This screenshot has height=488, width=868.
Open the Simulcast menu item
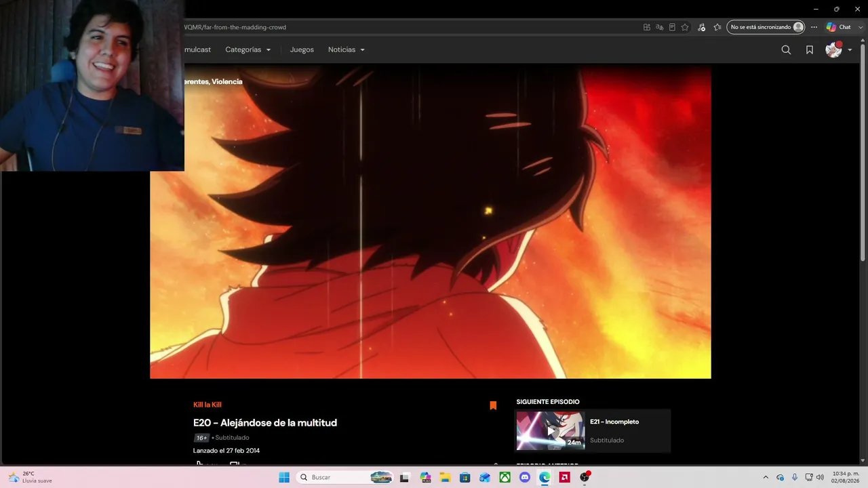(x=197, y=49)
